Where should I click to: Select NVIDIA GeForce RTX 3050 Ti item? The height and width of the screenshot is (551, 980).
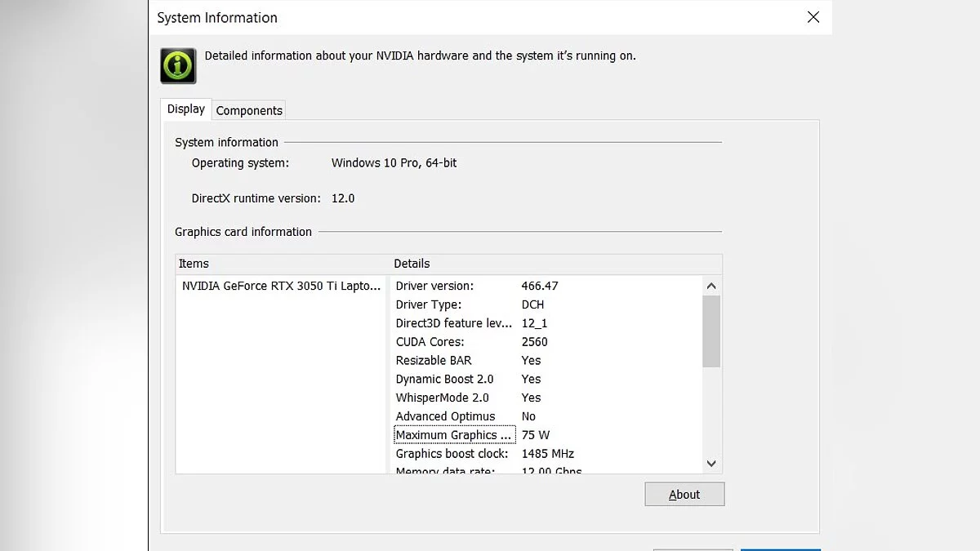pos(282,286)
